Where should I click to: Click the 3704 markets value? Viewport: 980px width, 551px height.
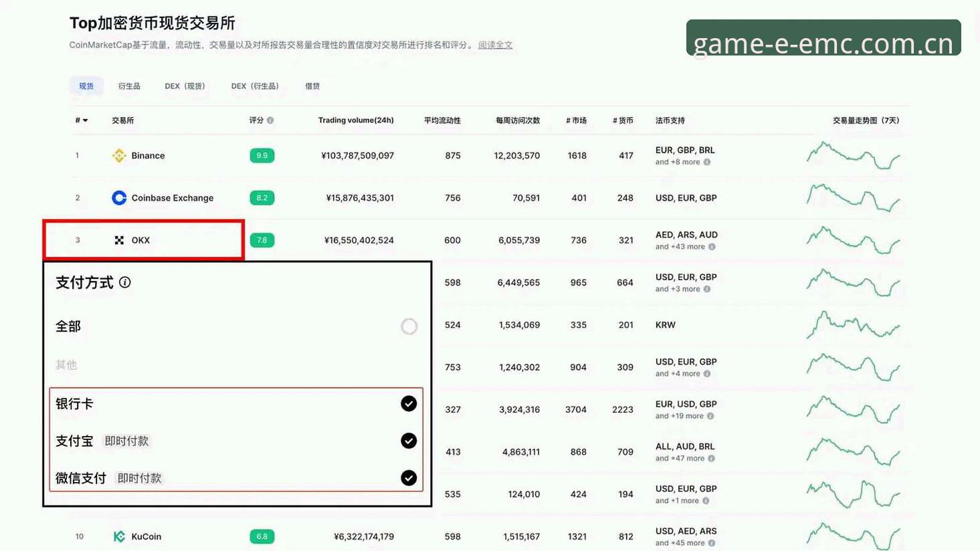point(576,409)
